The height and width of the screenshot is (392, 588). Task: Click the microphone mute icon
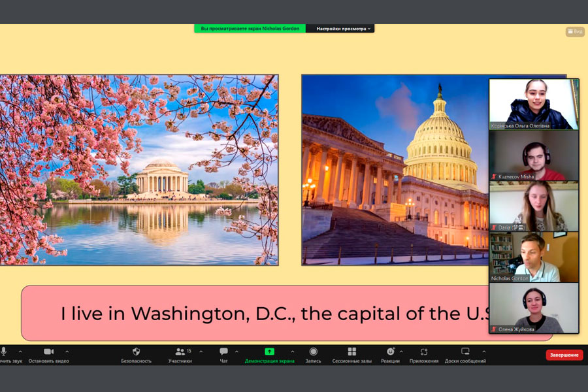[x=3, y=351]
